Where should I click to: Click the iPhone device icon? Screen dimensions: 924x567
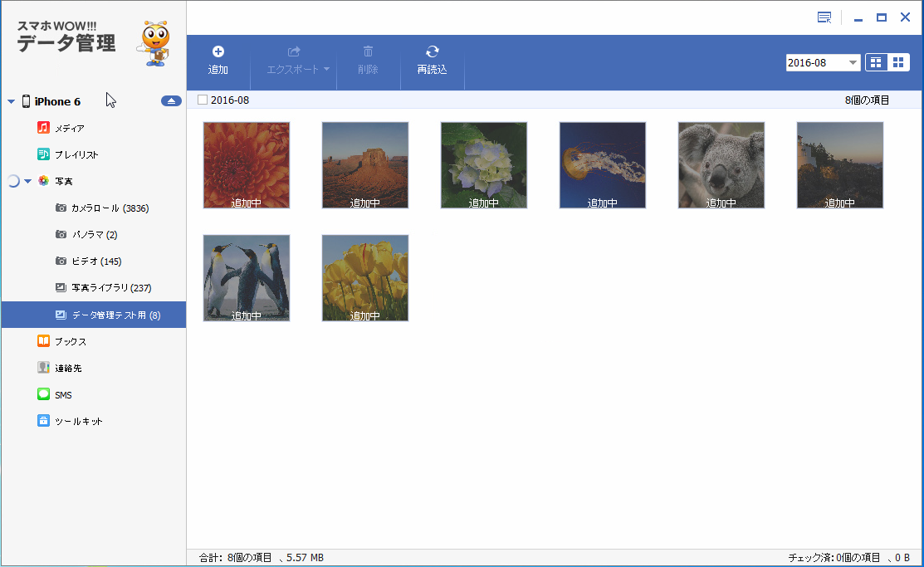[26, 101]
